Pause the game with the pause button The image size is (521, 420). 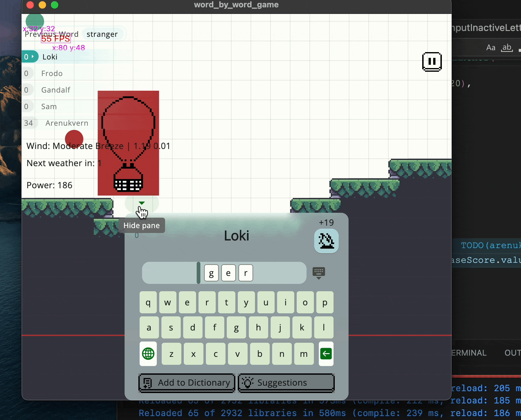(432, 62)
